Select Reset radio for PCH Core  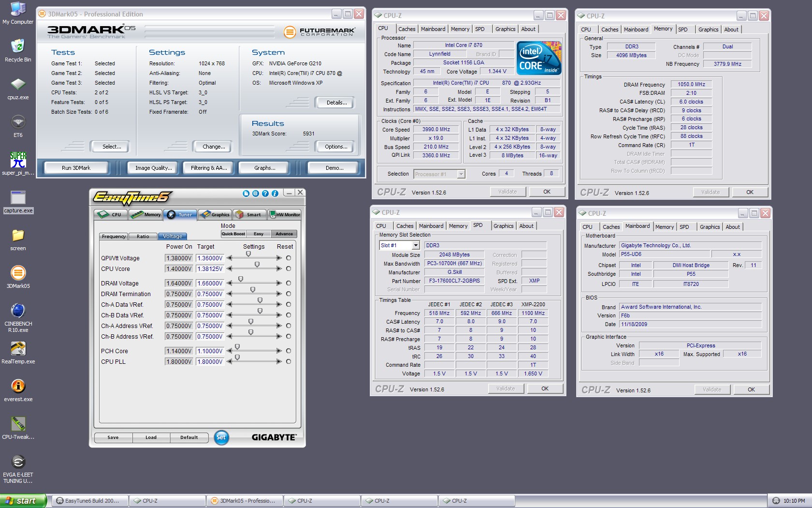click(289, 351)
